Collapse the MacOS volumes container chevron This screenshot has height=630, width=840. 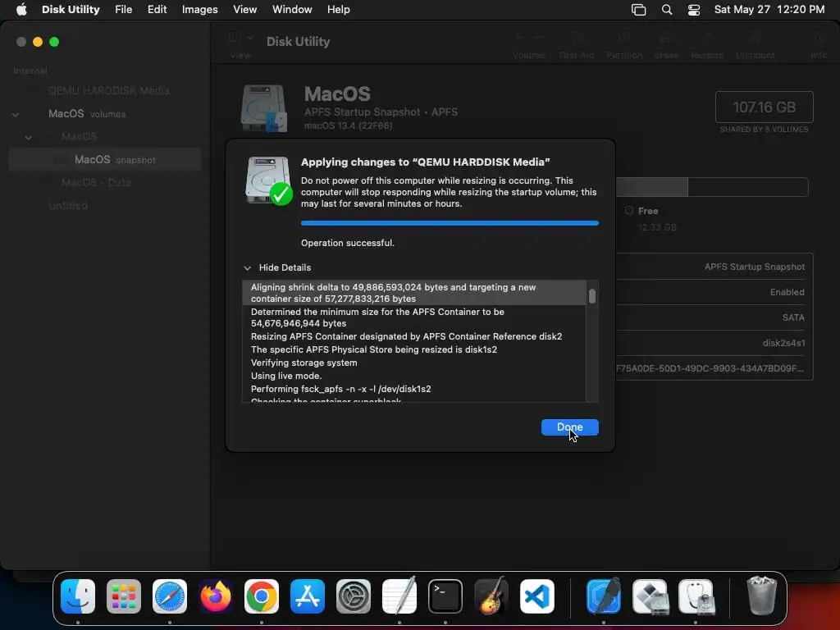16,114
